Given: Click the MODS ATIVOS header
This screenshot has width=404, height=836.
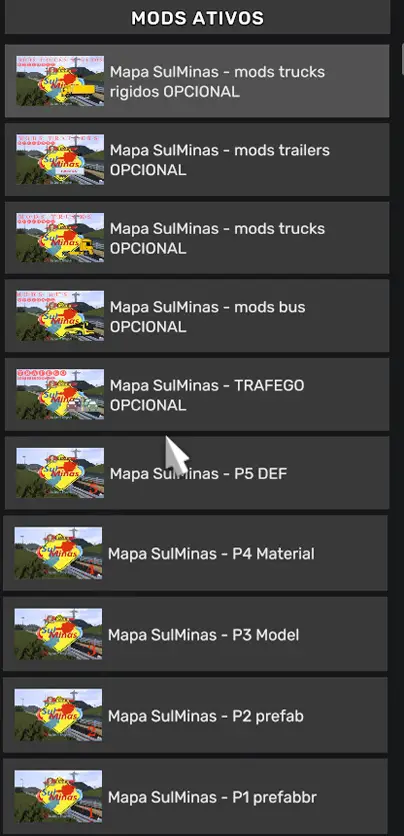Looking at the screenshot, I should (x=197, y=18).
